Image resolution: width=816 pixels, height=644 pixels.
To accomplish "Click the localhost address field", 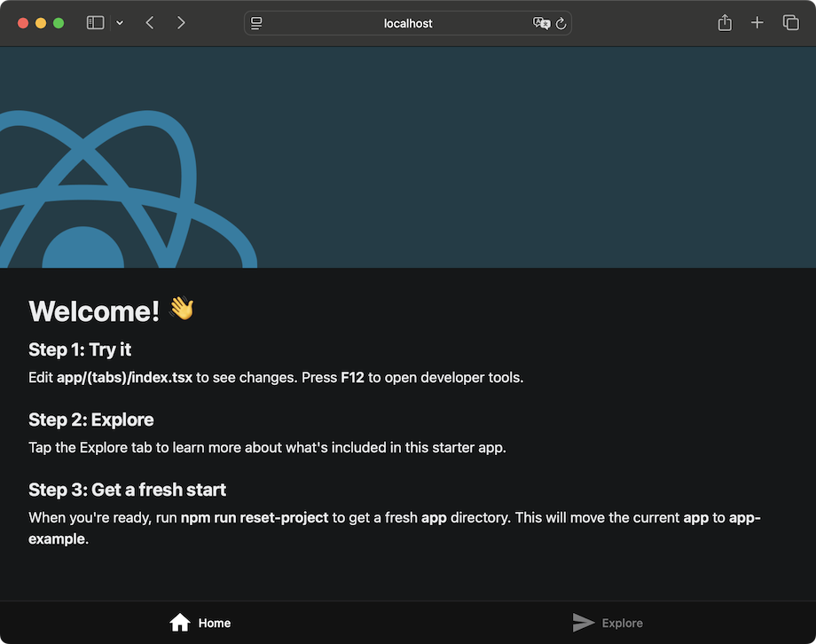I will tap(408, 23).
